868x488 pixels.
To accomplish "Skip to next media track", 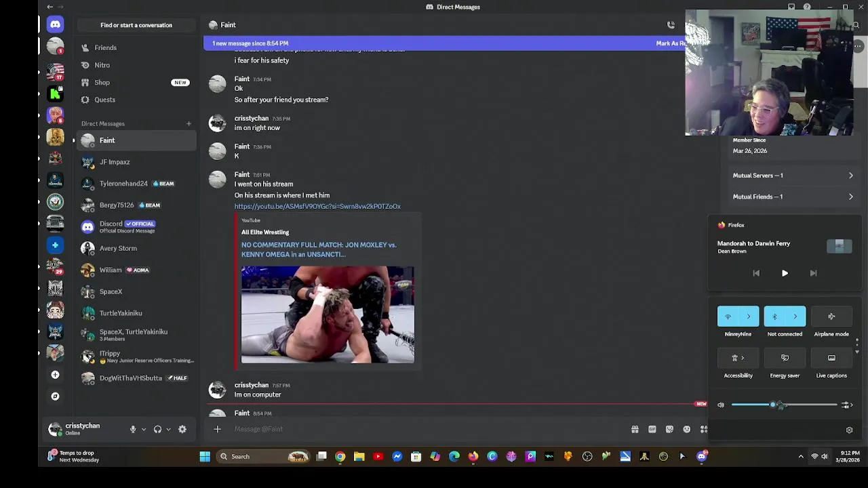I will 813,273.
